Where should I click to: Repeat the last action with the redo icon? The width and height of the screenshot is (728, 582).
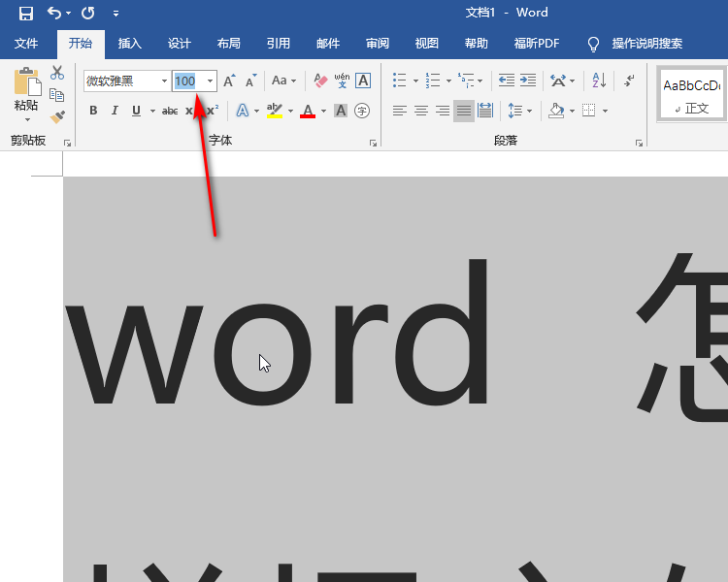point(87,13)
